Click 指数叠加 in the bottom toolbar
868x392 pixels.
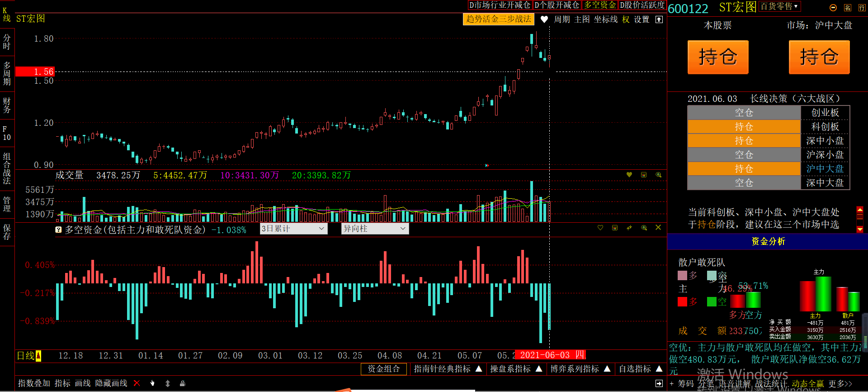(34, 383)
